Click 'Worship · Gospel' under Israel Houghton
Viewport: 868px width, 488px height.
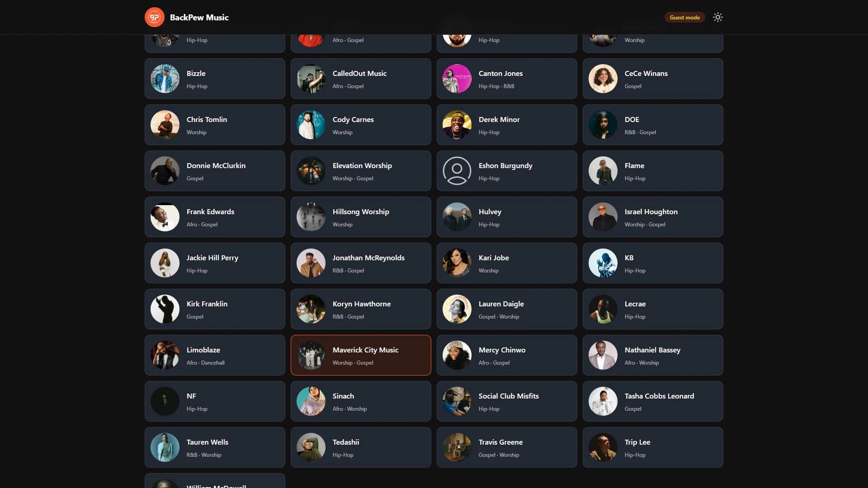(645, 225)
